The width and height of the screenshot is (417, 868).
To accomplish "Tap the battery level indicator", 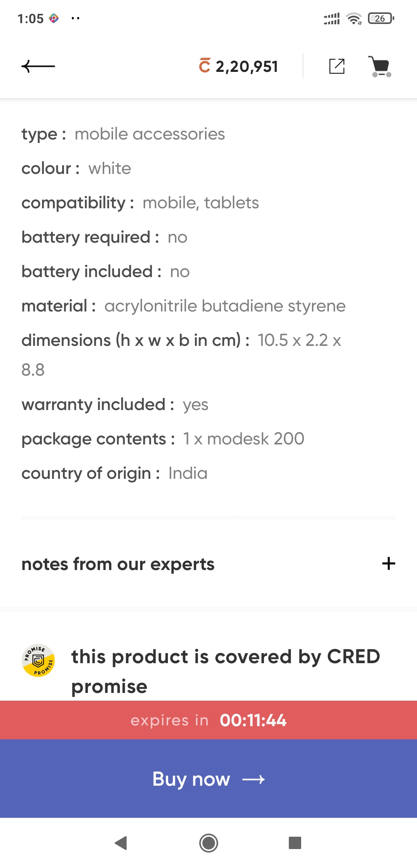I will [x=381, y=19].
